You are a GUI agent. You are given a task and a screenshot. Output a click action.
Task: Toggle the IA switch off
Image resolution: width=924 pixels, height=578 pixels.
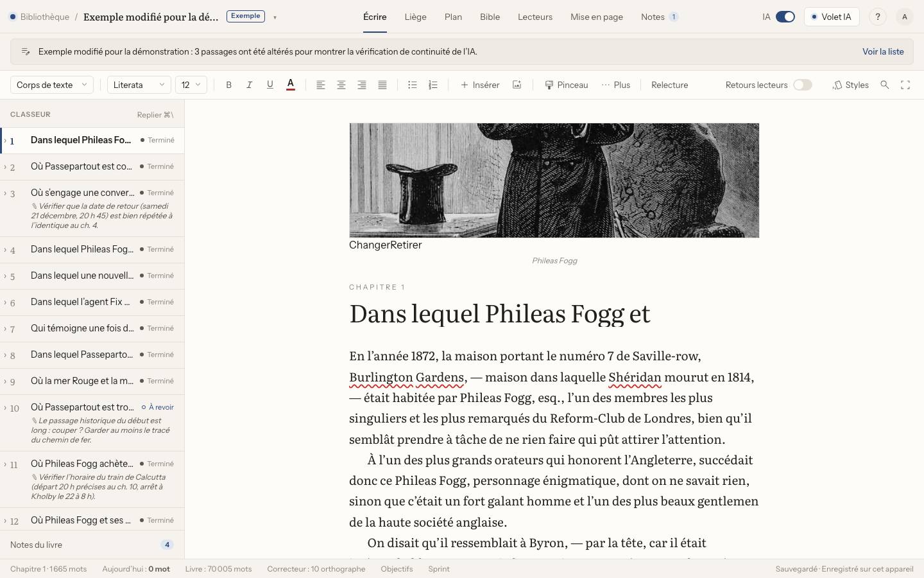click(x=785, y=17)
